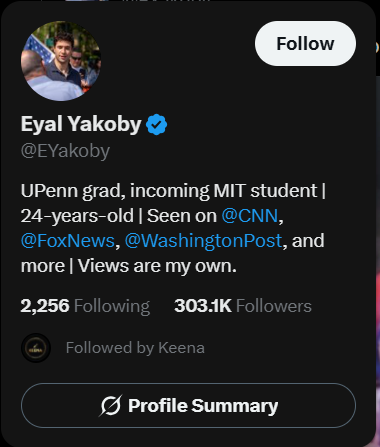Click the word 'Followers' beside 303.1K
Image resolution: width=380 pixels, height=447 pixels.
274,306
